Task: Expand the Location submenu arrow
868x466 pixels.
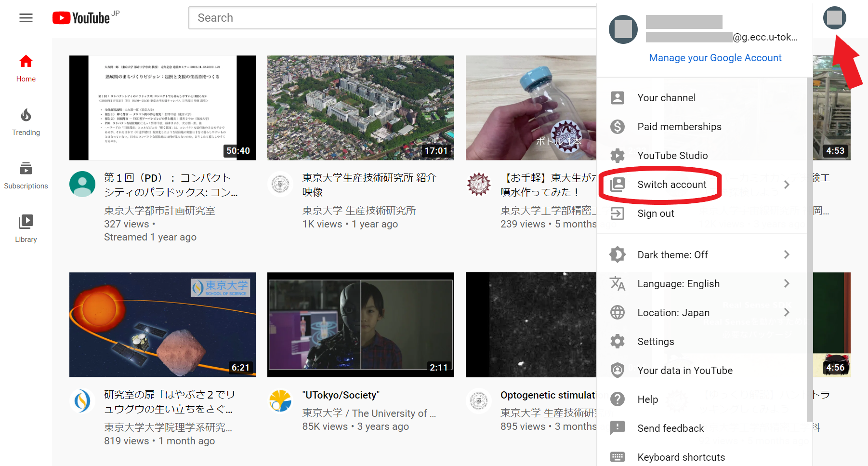Action: [x=787, y=312]
